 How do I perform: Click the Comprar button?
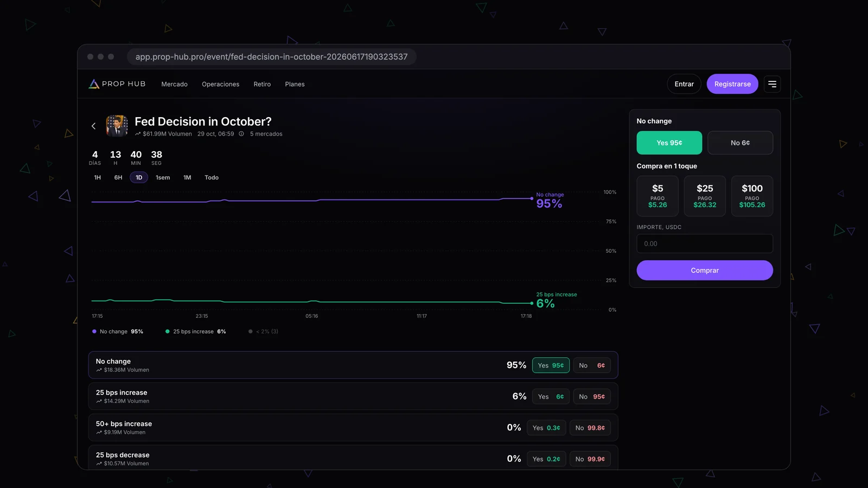pos(705,270)
